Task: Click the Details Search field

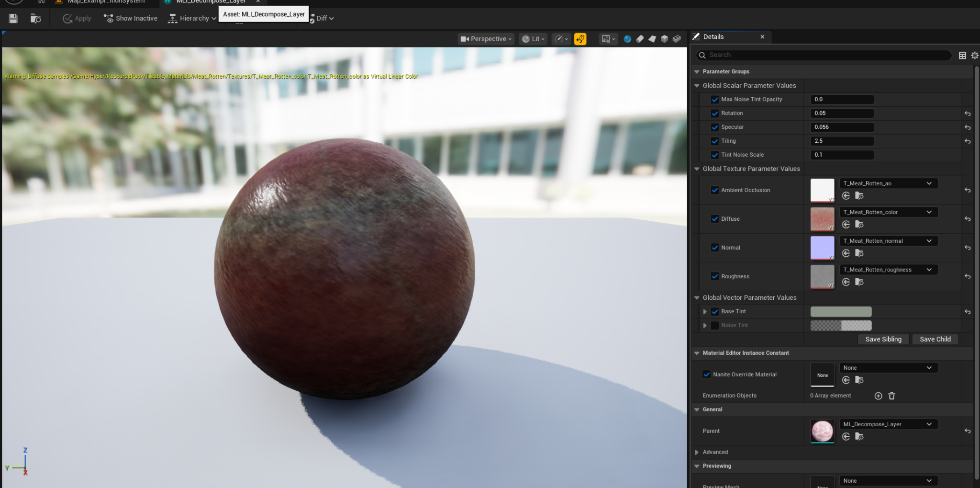Action: (x=824, y=55)
